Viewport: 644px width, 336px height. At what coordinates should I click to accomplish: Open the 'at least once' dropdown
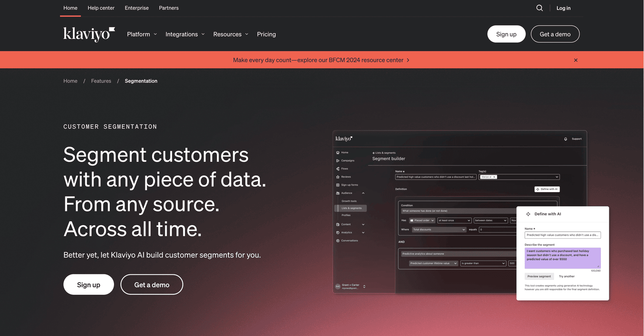(x=454, y=220)
